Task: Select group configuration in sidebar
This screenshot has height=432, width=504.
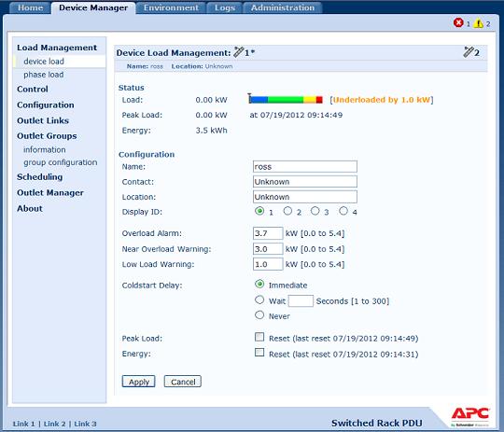Action: click(60, 162)
